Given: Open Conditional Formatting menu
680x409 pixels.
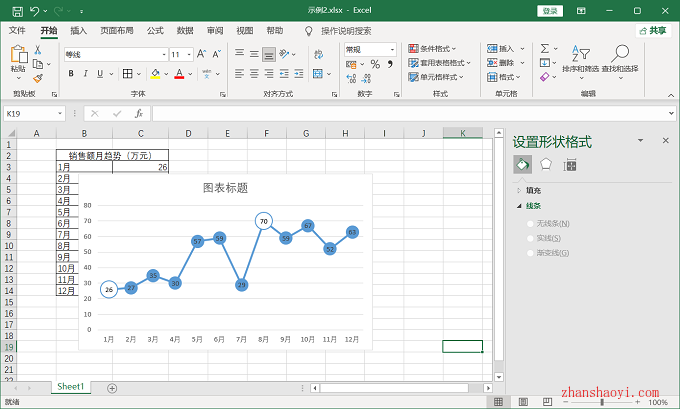Looking at the screenshot, I should [x=432, y=49].
